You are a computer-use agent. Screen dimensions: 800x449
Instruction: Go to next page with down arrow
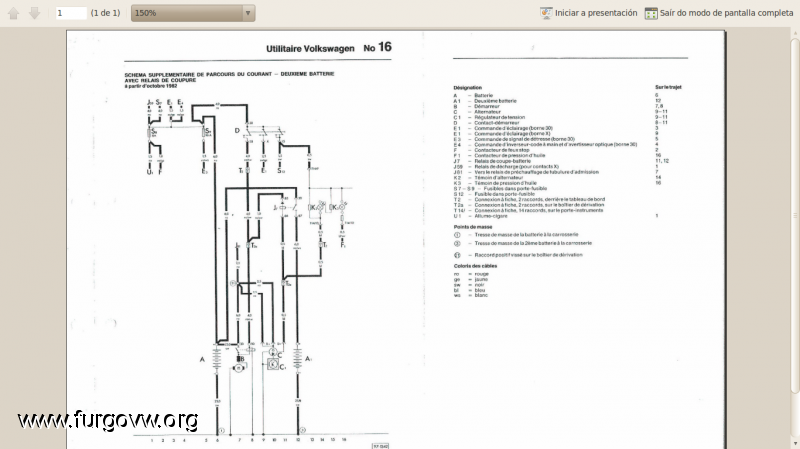pyautogui.click(x=34, y=13)
